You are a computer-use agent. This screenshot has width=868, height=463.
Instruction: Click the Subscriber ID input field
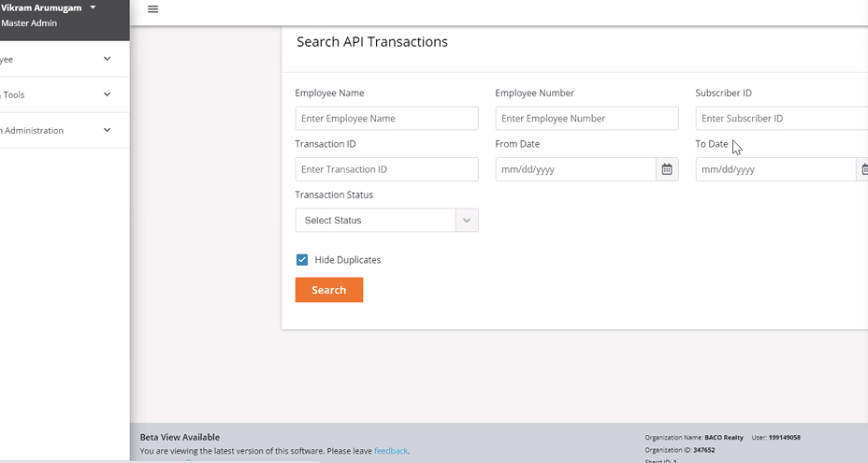point(781,119)
